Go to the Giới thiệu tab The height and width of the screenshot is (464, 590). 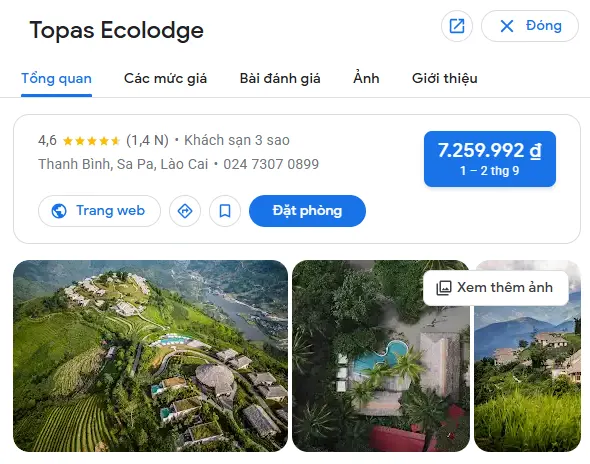pos(445,78)
